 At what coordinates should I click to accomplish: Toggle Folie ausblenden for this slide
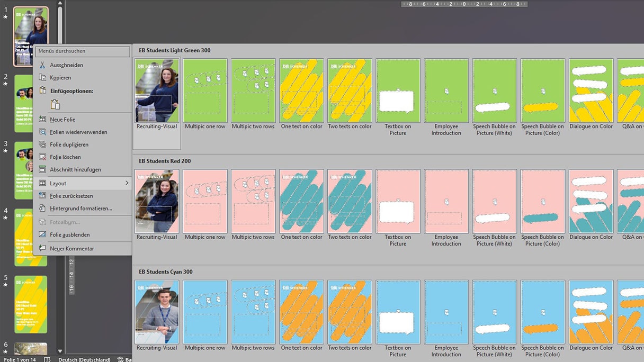tap(69, 235)
